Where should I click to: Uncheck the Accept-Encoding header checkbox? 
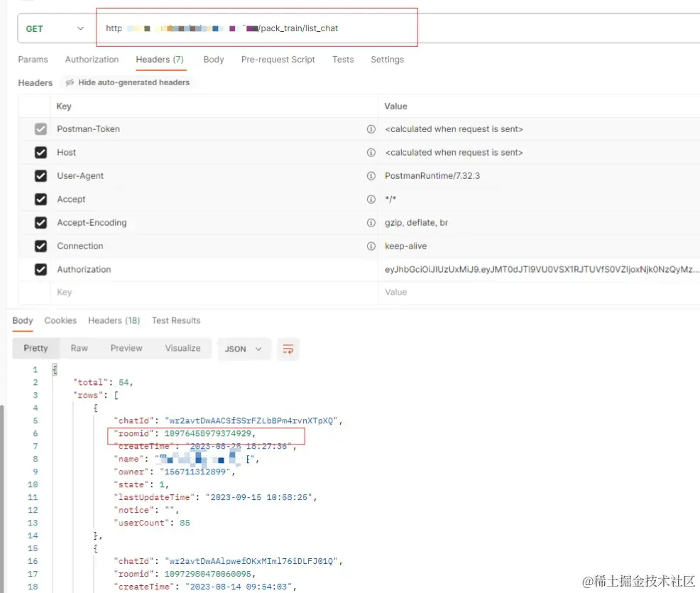(40, 222)
